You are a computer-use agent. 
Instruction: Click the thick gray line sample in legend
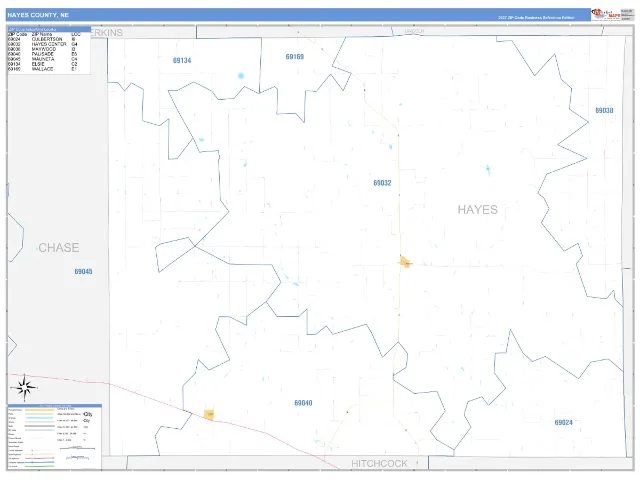point(40,426)
